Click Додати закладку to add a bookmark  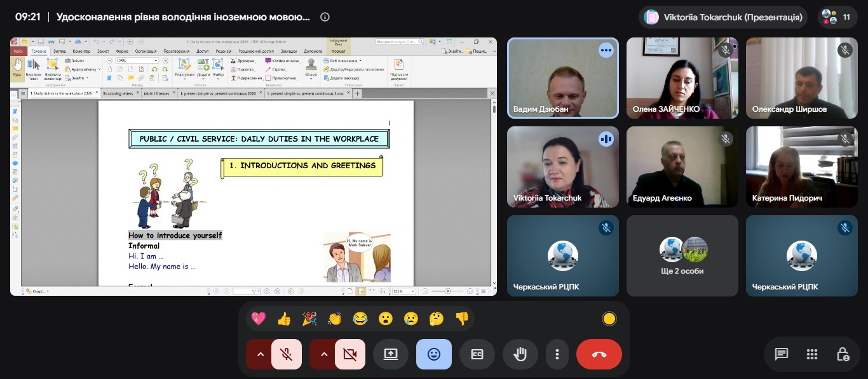341,78
